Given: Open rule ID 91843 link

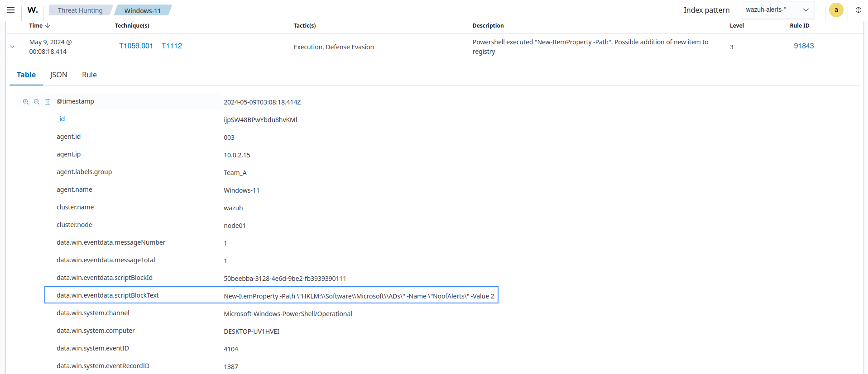Looking at the screenshot, I should pos(803,46).
